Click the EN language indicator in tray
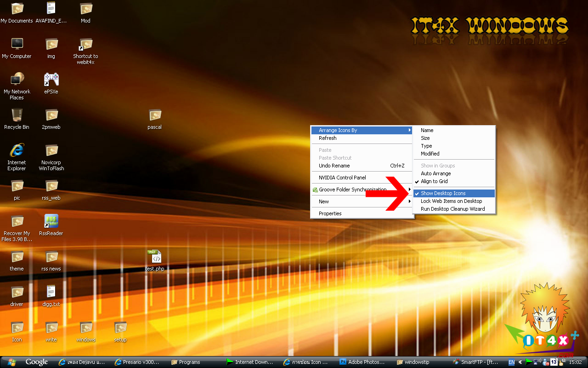588x368 pixels. pos(511,362)
